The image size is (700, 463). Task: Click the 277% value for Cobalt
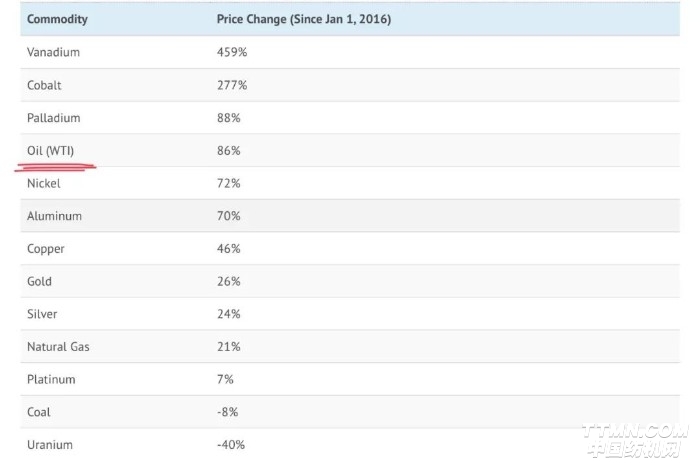click(232, 85)
